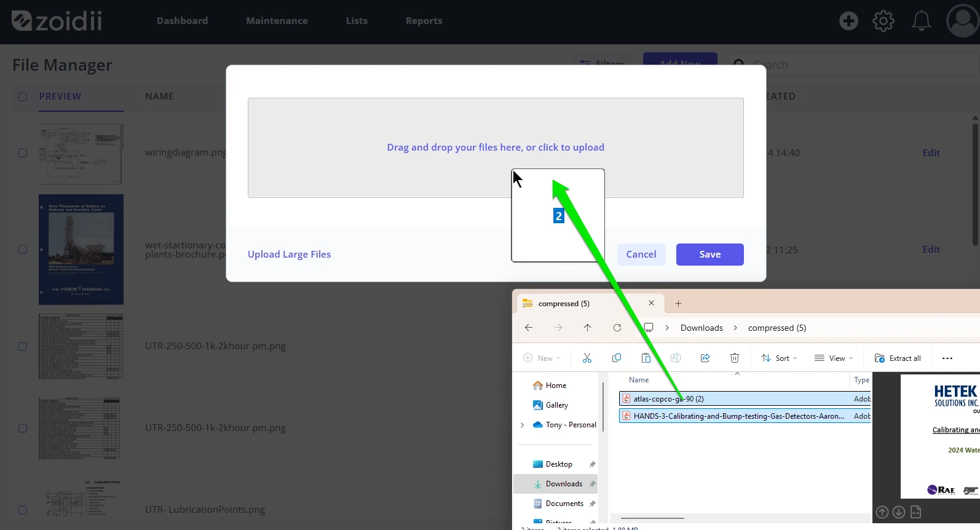Click the Explorer horizontal scrollbar
The width and height of the screenshot is (980, 530).
[652, 518]
